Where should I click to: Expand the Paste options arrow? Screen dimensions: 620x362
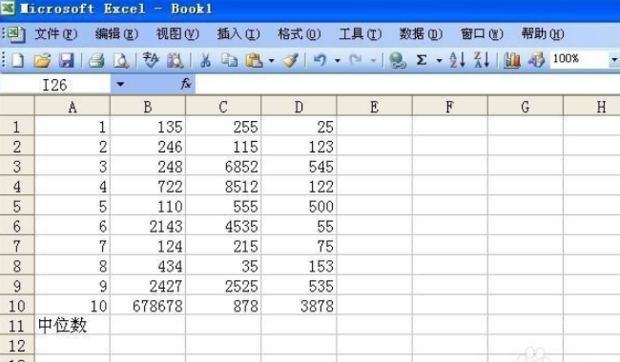(x=271, y=61)
